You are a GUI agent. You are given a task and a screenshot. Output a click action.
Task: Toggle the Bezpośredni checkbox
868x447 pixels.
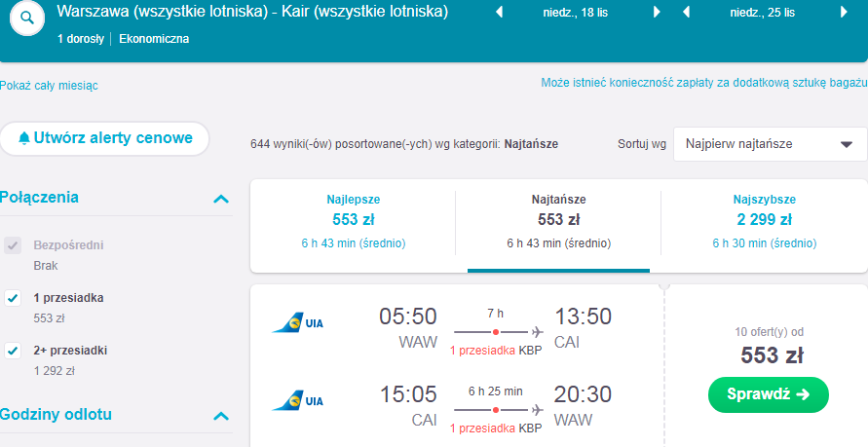[13, 245]
